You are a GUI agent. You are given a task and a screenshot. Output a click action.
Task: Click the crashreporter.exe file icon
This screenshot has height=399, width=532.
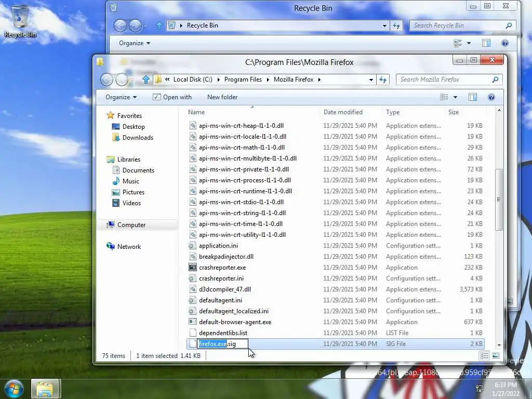click(192, 268)
